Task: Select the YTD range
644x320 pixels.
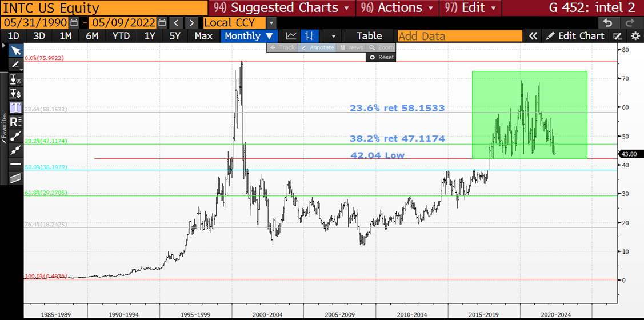Action: tap(121, 36)
